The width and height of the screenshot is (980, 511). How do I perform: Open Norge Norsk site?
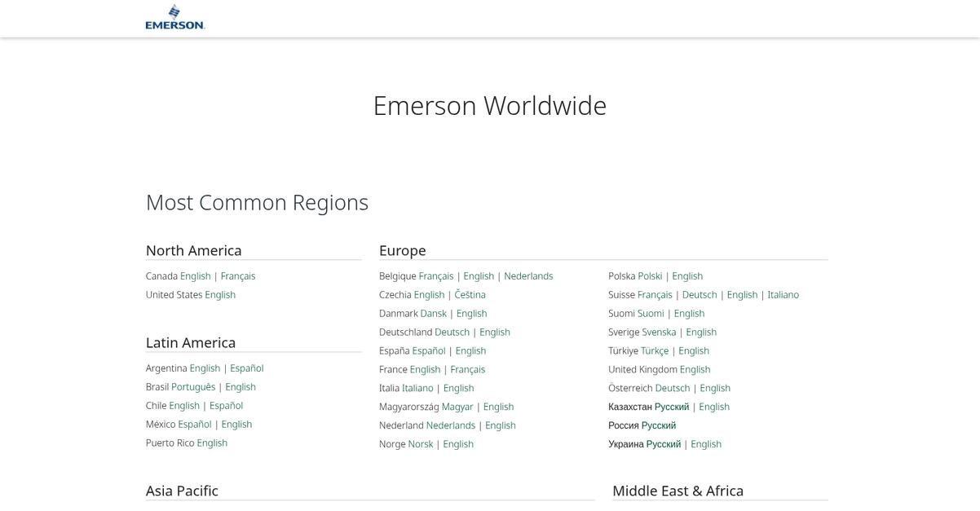click(x=421, y=445)
